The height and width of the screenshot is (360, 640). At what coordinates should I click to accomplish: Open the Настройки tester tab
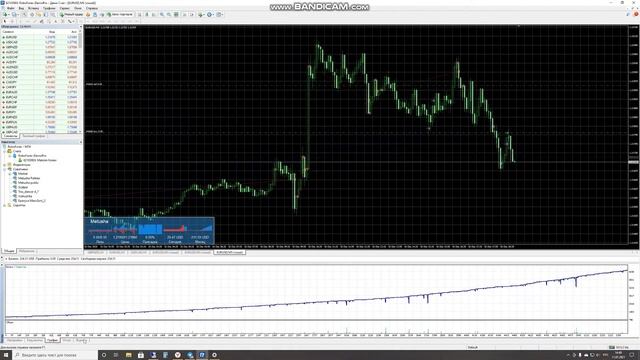(x=14, y=340)
